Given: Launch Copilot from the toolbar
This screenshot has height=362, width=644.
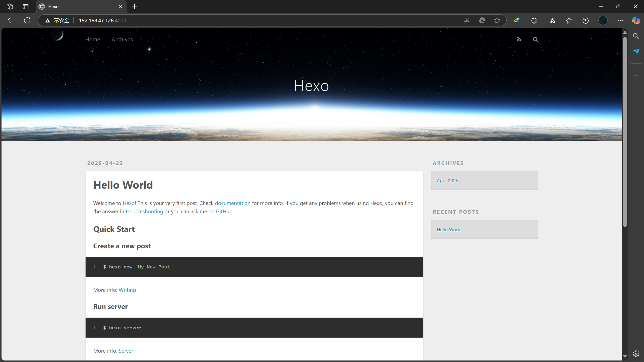Looking at the screenshot, I should pos(636,20).
